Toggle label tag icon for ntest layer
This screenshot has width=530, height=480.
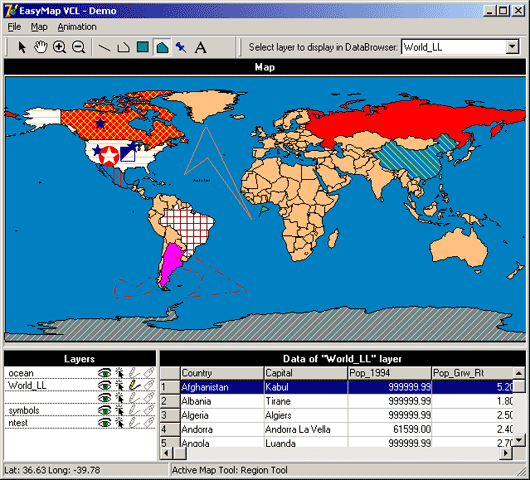point(149,423)
